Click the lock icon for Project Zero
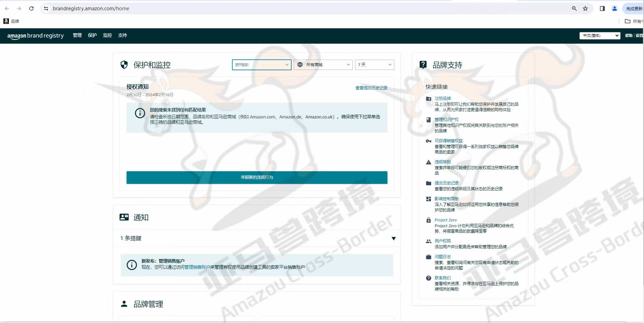Image resolution: width=644 pixels, height=323 pixels. point(429,220)
